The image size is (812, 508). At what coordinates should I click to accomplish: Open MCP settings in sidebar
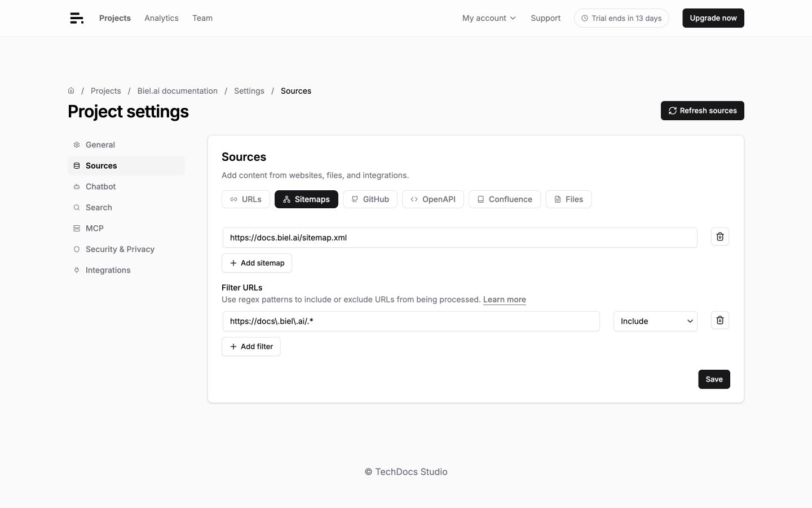pyautogui.click(x=126, y=228)
